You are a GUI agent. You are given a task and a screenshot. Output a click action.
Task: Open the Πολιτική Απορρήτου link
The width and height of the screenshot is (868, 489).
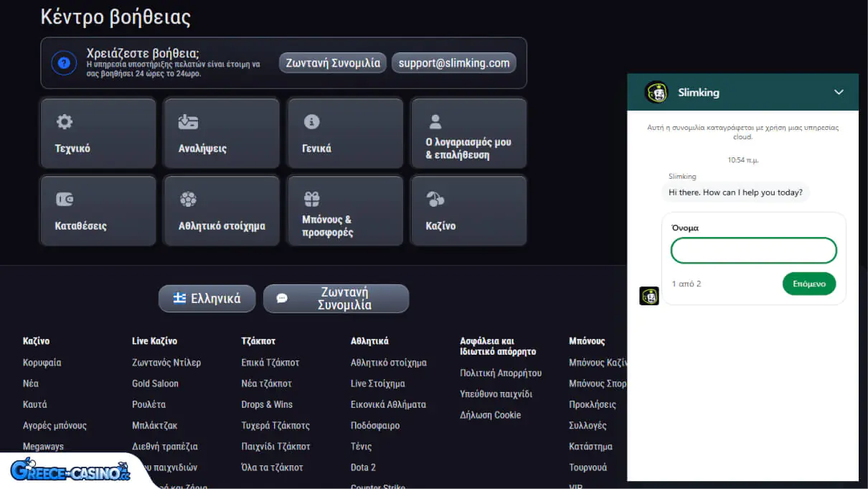[x=501, y=373]
